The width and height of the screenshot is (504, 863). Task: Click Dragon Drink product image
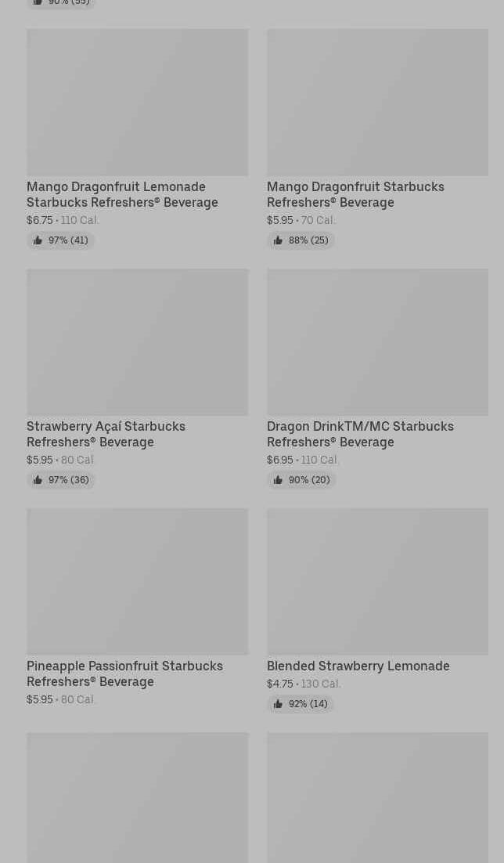(x=377, y=341)
